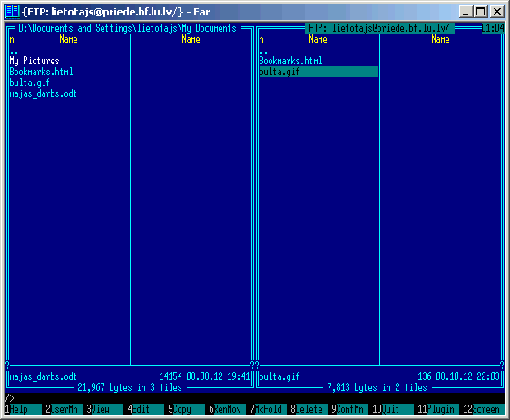
Task: Click the command line prompt
Action: pos(9,398)
